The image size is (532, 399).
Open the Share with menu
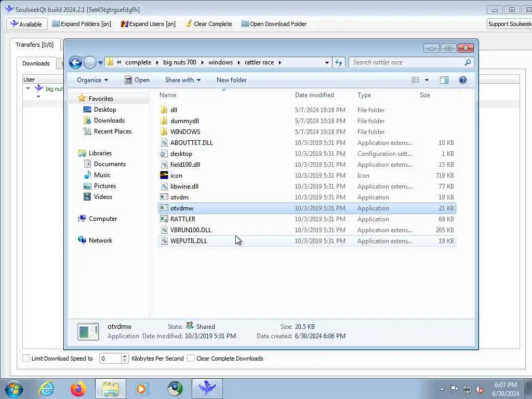[x=182, y=80]
